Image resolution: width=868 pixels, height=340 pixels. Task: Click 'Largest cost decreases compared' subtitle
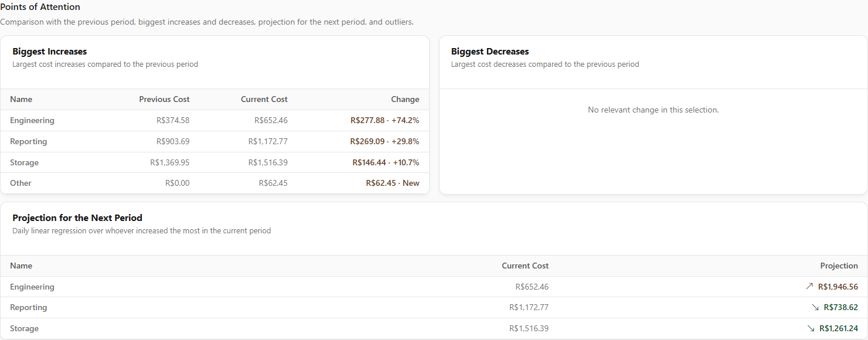[545, 64]
